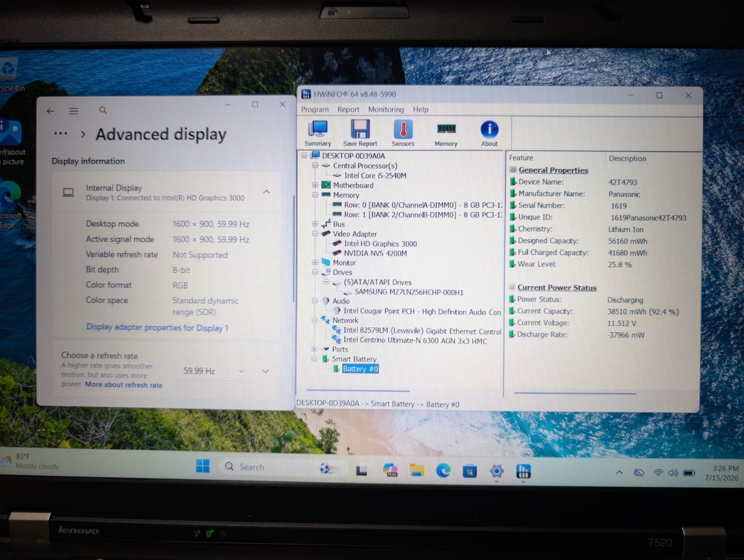
Task: Open the Summary toolbar icon in HWiNFO
Action: tap(318, 133)
